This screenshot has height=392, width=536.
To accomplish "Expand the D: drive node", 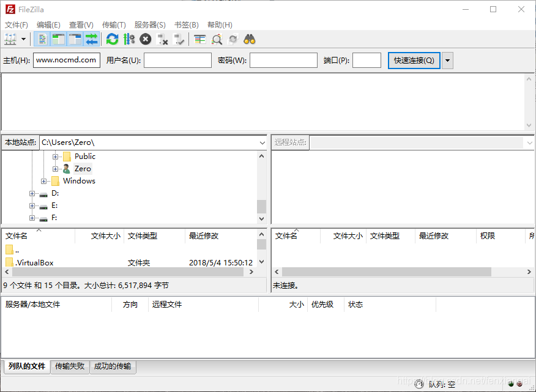I will pyautogui.click(x=32, y=194).
